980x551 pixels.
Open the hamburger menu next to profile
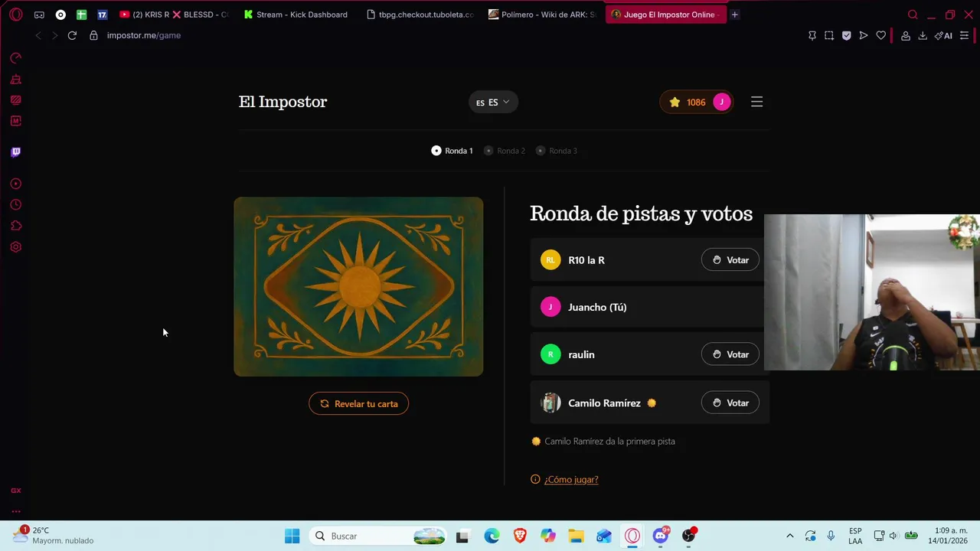(x=756, y=102)
